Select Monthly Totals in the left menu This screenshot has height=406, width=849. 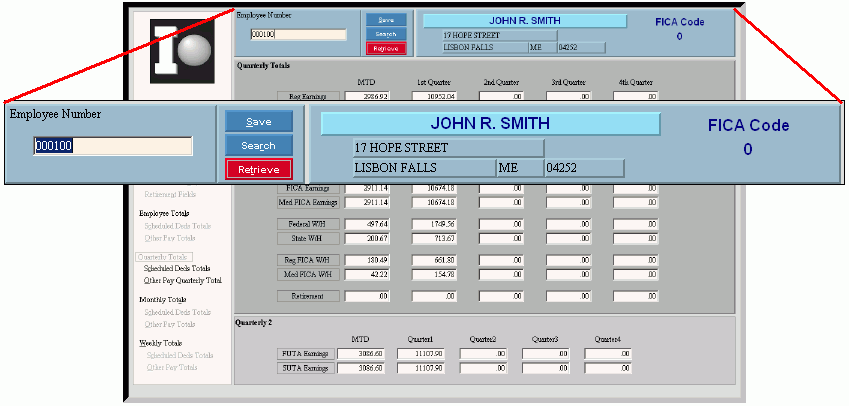point(163,299)
